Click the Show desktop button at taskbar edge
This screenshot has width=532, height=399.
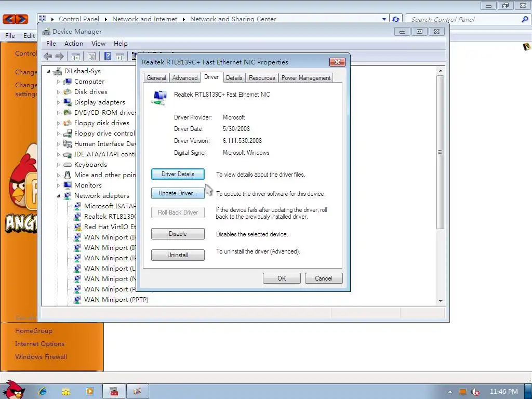(528, 391)
